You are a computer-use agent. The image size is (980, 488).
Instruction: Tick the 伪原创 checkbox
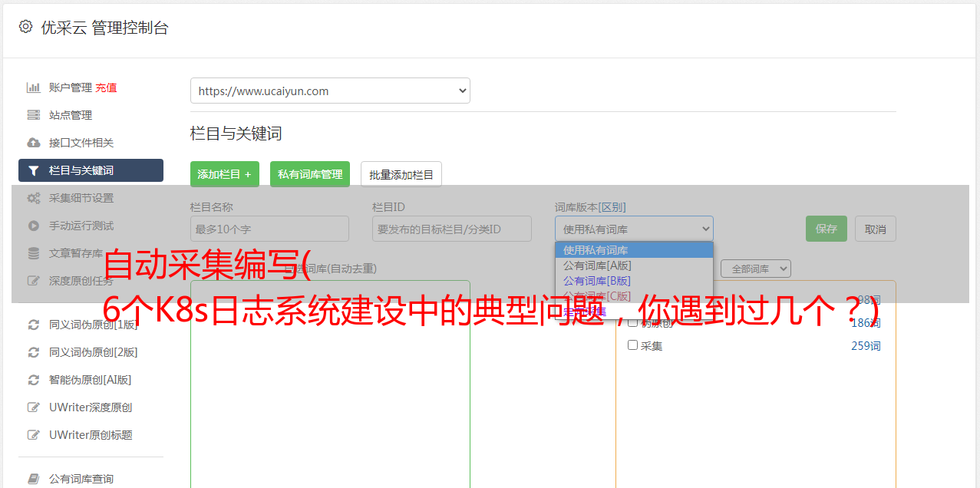pos(633,322)
